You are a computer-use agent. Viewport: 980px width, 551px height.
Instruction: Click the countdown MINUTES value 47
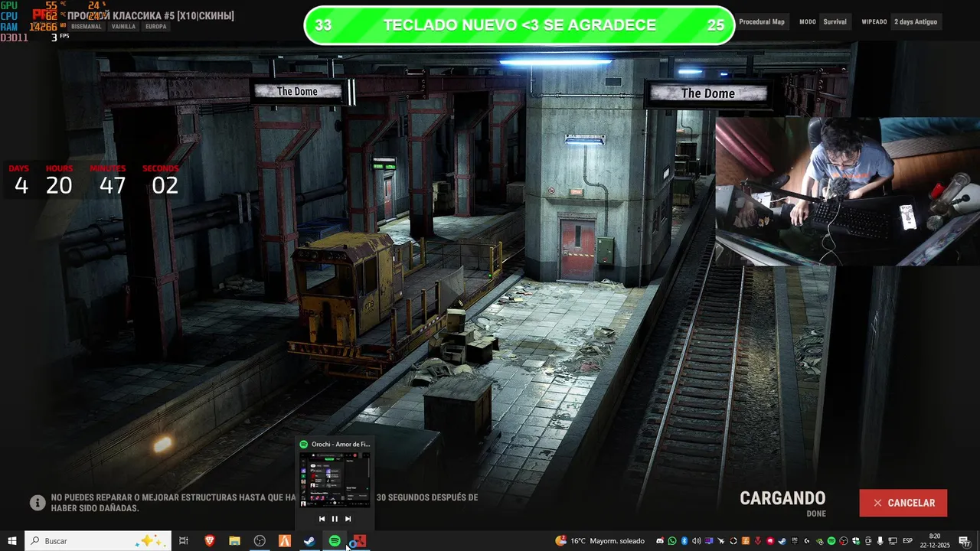coord(113,185)
